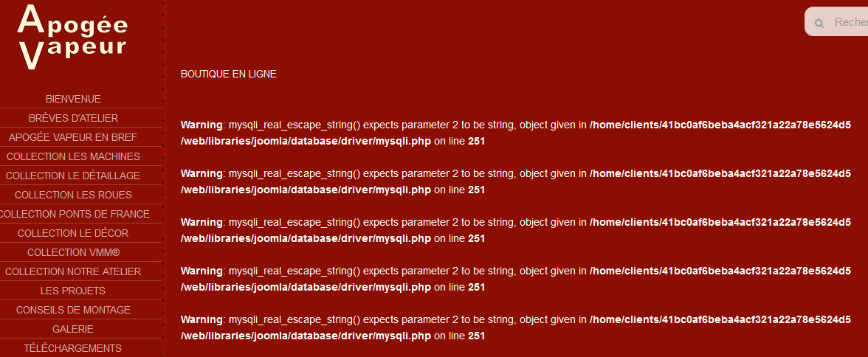Open the Bienvenue menu item
The height and width of the screenshot is (357, 868).
click(73, 99)
